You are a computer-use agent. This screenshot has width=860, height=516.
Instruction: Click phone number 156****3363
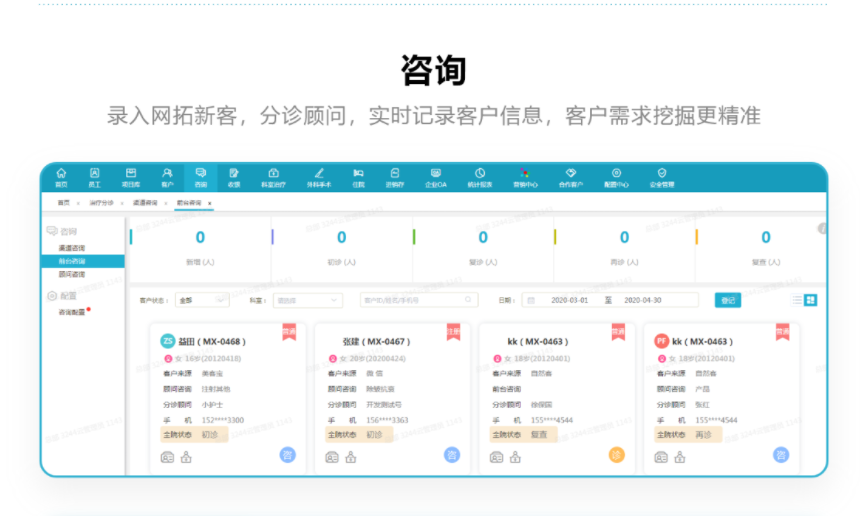pos(387,420)
